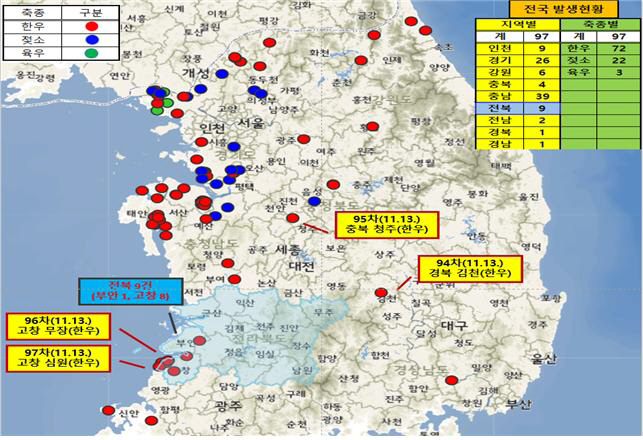Click the 대전 city label
This screenshot has width=643, height=440.
click(x=302, y=266)
